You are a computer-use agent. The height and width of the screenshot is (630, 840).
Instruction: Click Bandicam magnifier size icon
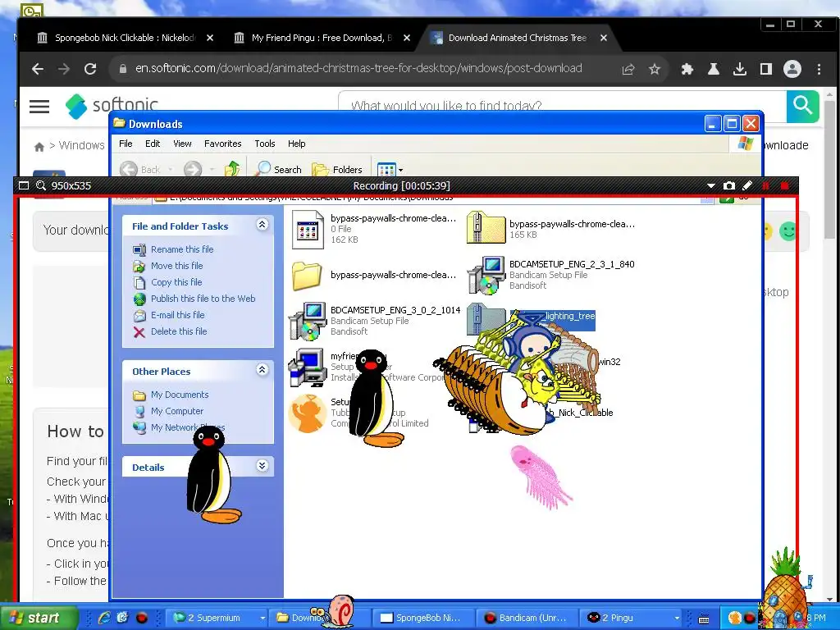41,186
